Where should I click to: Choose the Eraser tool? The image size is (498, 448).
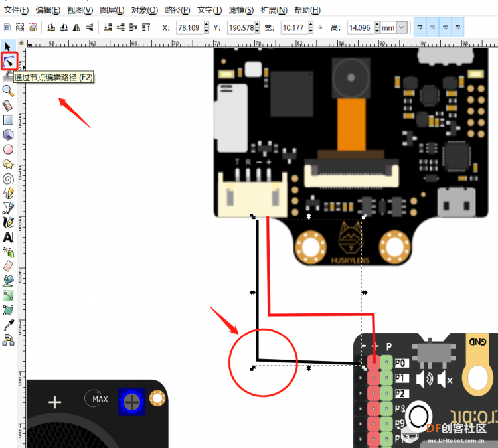pyautogui.click(x=8, y=266)
